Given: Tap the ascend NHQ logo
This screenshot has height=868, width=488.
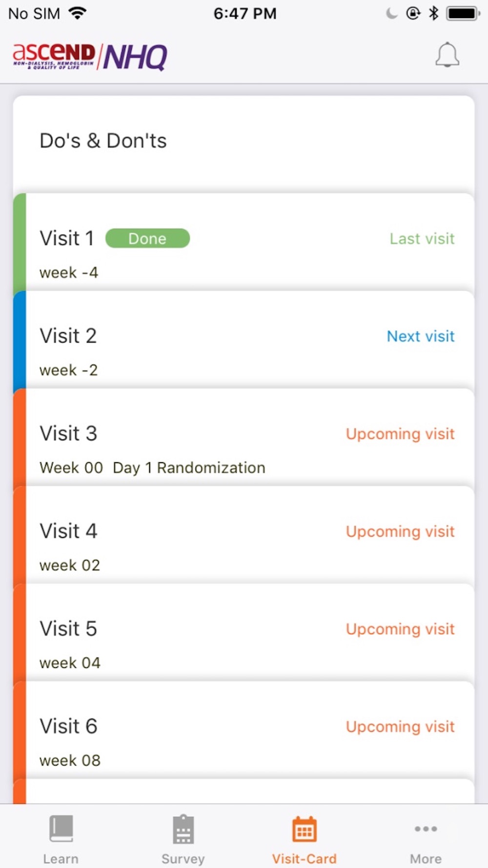Looking at the screenshot, I should click(90, 57).
